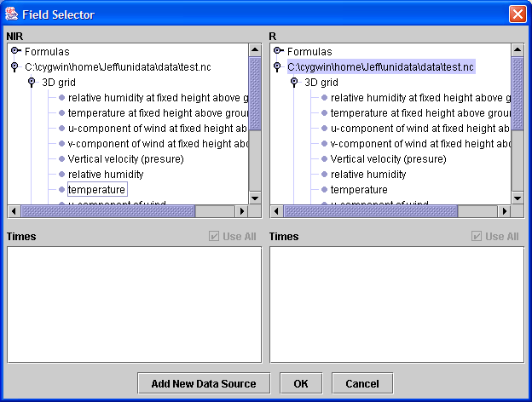Expand the Formulas node in R tree
532x402 pixels.
[x=278, y=51]
